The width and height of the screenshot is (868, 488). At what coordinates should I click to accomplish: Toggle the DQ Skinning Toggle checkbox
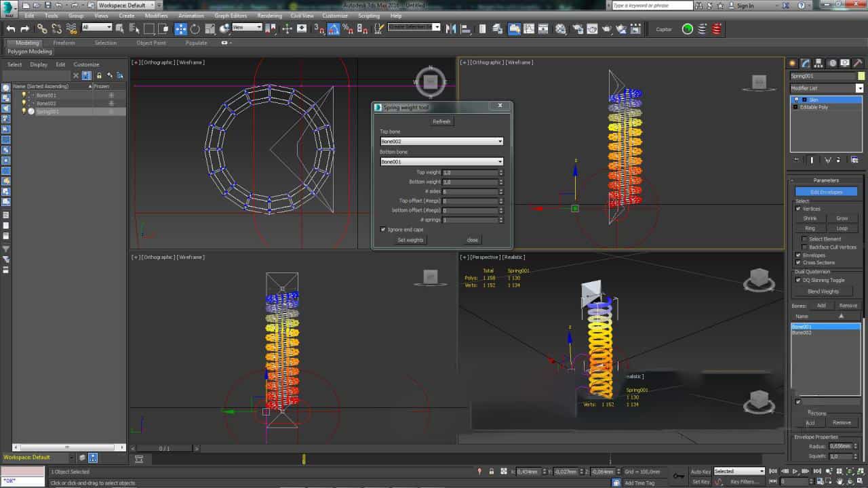coord(798,280)
